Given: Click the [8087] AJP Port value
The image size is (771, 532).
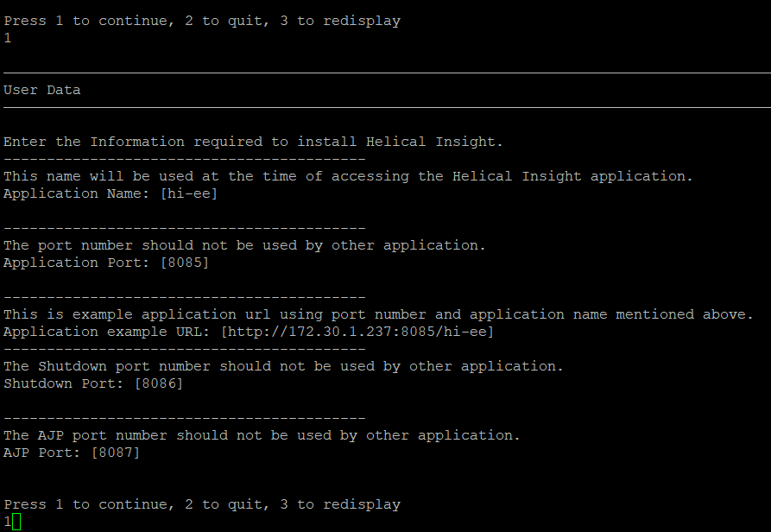Looking at the screenshot, I should (x=115, y=453).
